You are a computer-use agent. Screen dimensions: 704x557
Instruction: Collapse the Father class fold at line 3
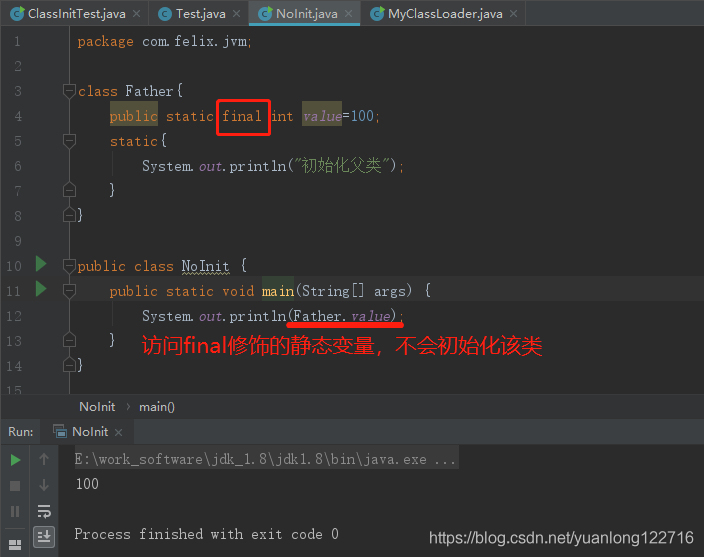[69, 91]
